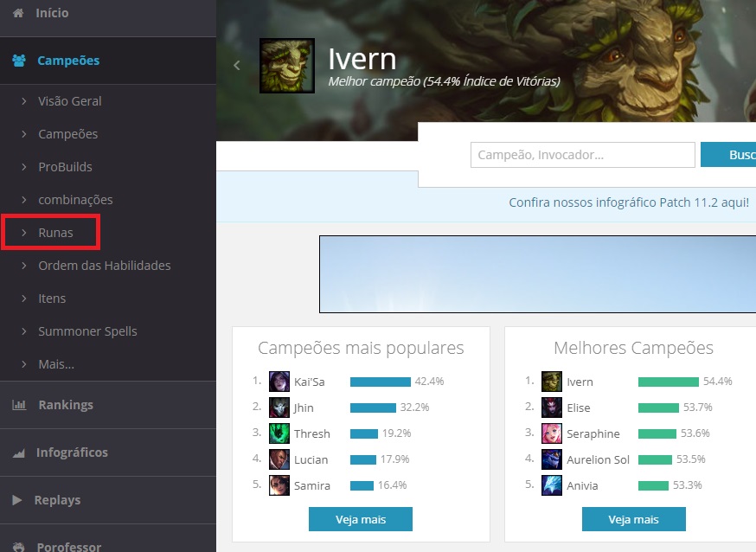
Task: Open Ordem das Habilidades page
Action: click(x=105, y=265)
